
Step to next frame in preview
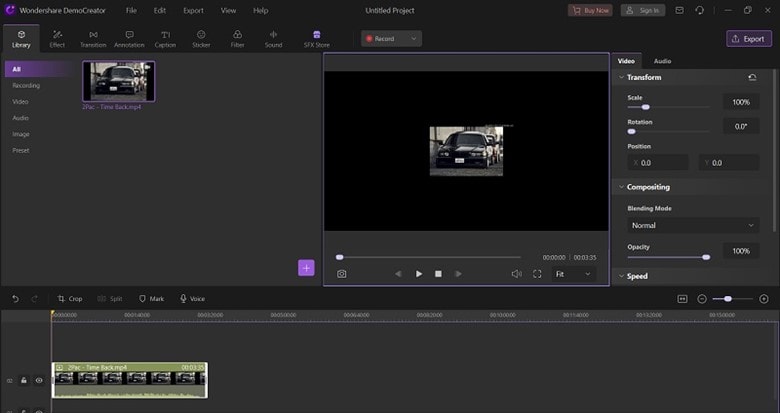(458, 274)
